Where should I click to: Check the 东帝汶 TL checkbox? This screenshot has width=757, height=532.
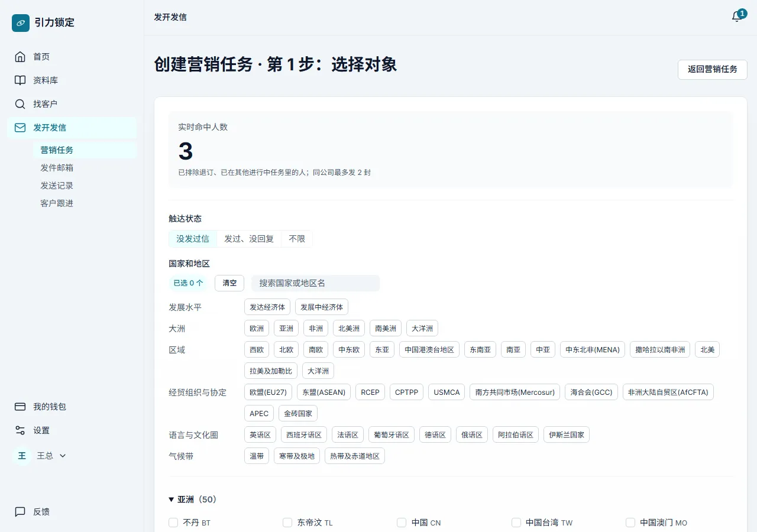287,523
